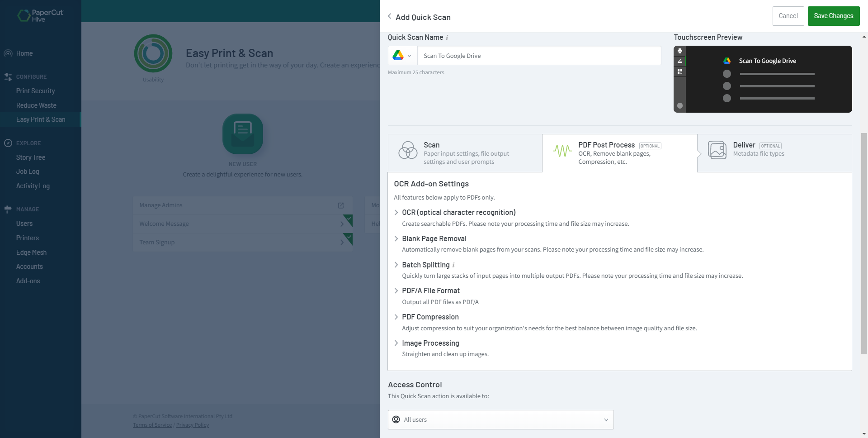Open Edge Mesh in sidebar
Viewport: 868px width, 438px height.
click(32, 252)
